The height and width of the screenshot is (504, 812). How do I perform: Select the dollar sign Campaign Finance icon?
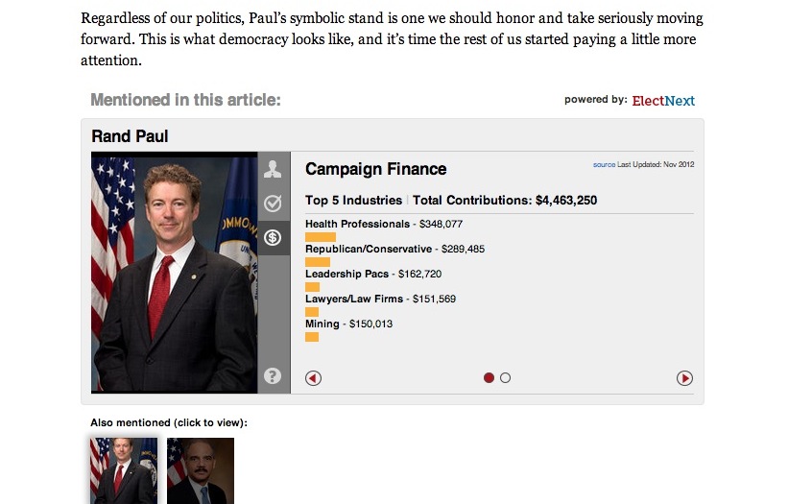click(x=274, y=237)
